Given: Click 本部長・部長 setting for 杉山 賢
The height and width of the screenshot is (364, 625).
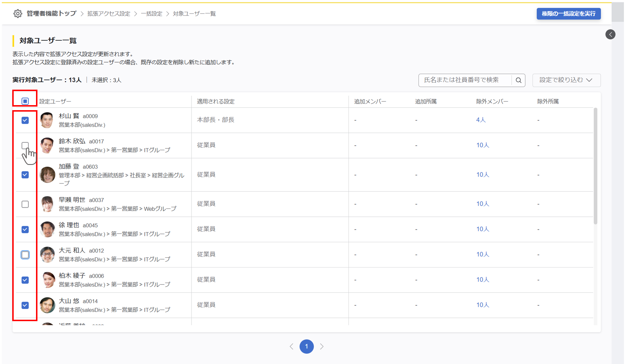Looking at the screenshot, I should 216,120.
